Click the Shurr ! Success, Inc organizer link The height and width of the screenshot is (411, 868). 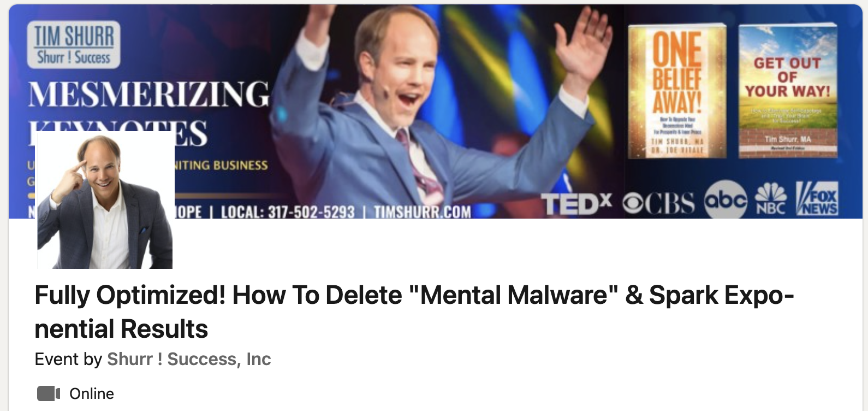pyautogui.click(x=189, y=359)
